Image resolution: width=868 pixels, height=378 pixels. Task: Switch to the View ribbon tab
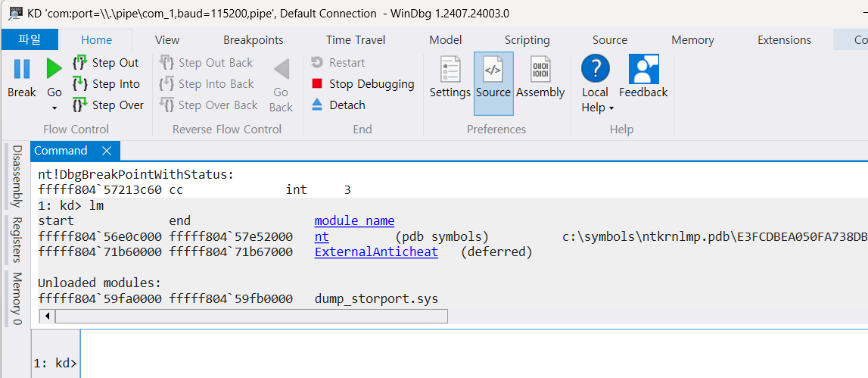point(167,40)
